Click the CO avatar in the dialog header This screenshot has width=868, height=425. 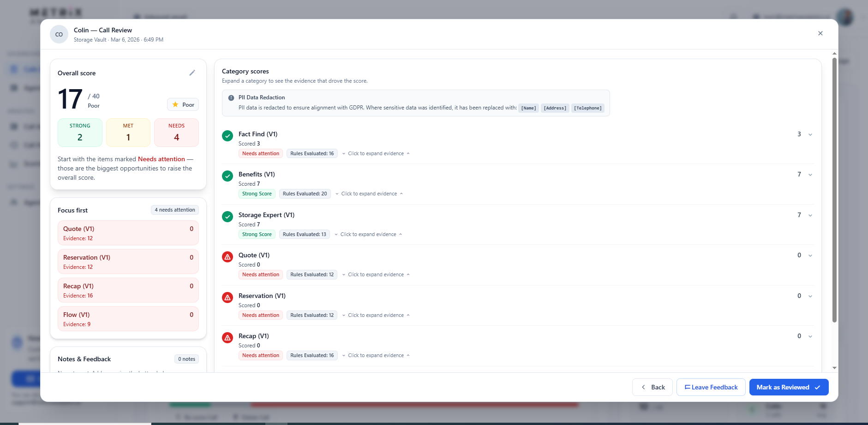pos(59,34)
